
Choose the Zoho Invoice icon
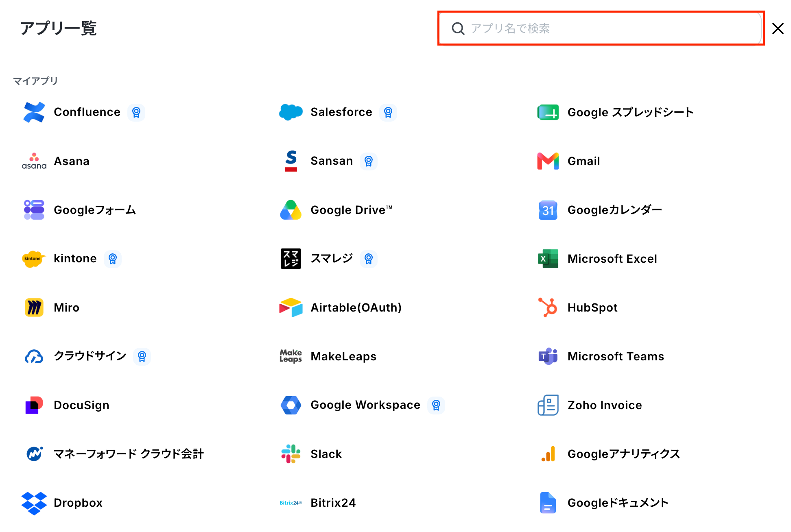548,405
